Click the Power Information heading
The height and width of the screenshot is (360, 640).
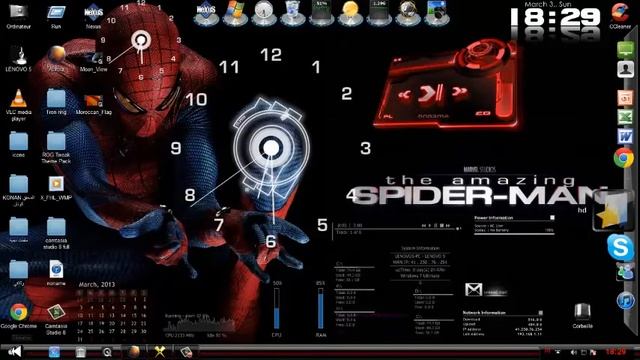coord(493,218)
